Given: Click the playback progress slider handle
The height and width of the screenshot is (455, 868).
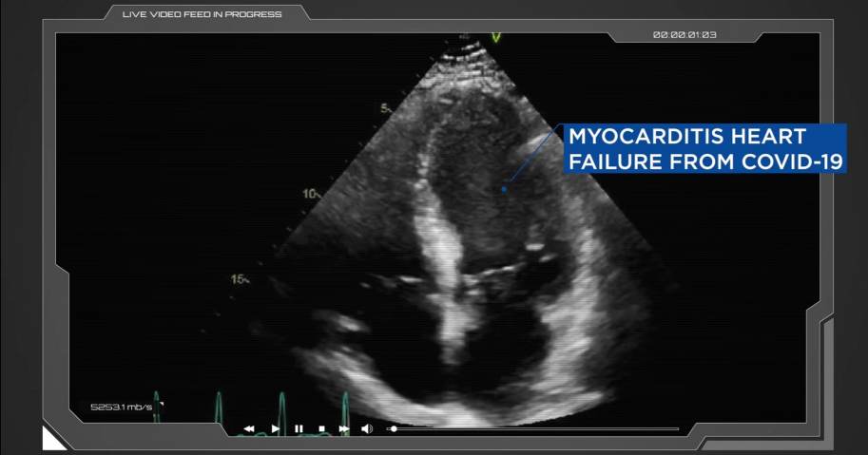Looking at the screenshot, I should click(394, 429).
